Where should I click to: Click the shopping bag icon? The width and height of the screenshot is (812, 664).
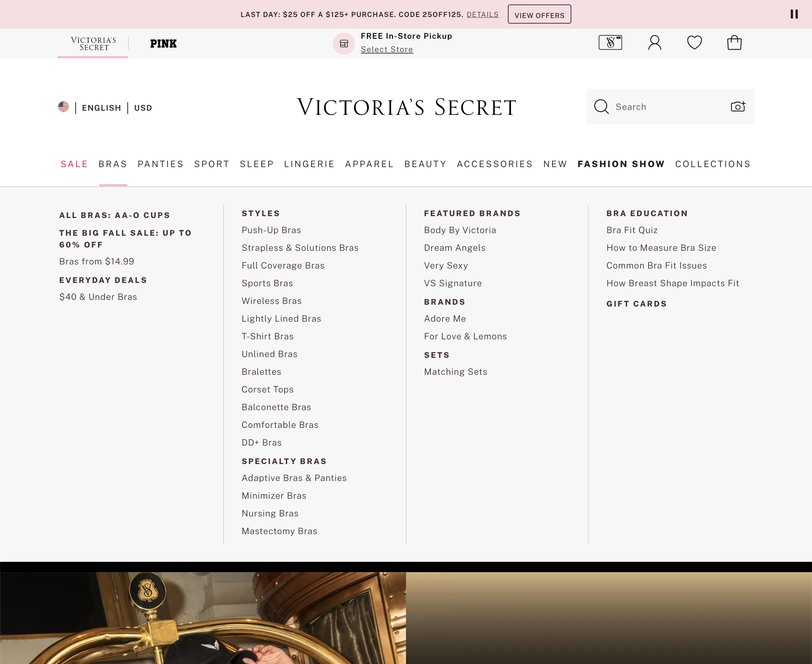(x=735, y=43)
